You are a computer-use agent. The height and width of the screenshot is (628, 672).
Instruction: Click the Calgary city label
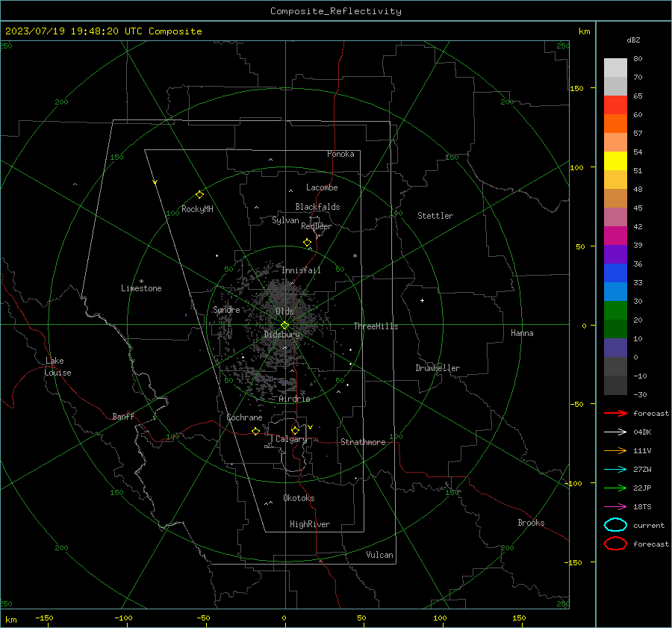pyautogui.click(x=291, y=439)
